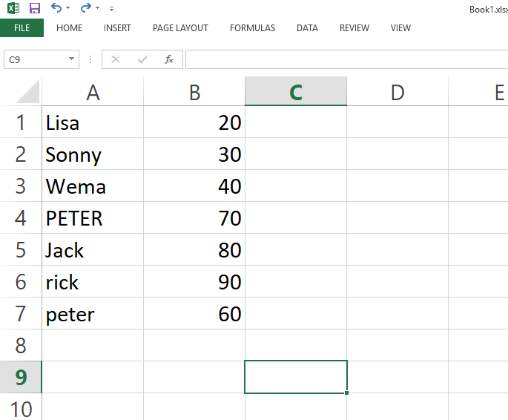Screen dimensions: 508x420
Task: Save the workbook with the floppy icon
Action: (35, 8)
